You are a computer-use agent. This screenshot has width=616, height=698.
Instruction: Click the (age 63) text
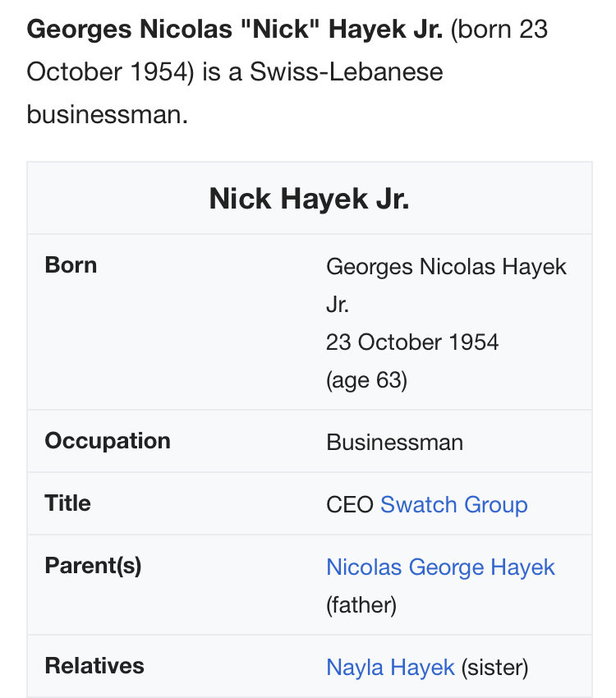367,380
